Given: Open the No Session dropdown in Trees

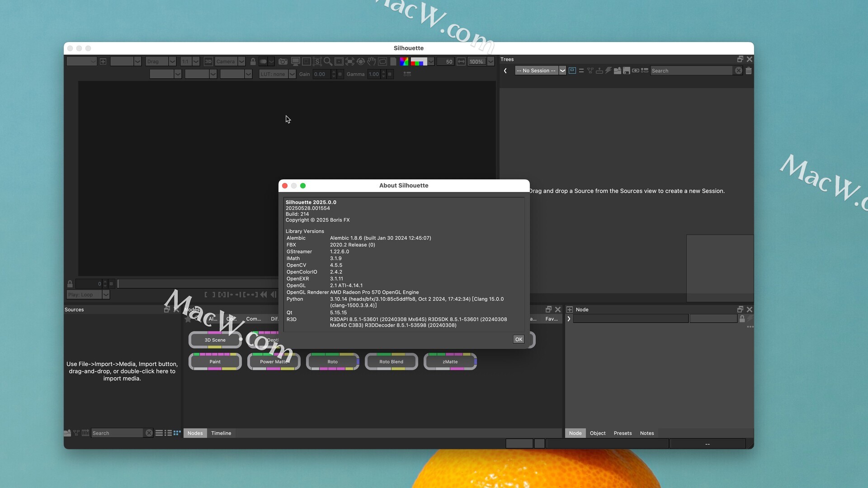Looking at the screenshot, I should (x=541, y=70).
